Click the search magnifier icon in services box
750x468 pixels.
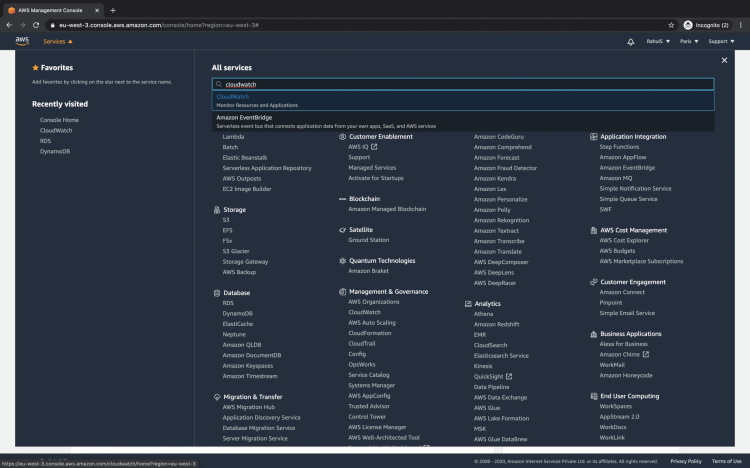pyautogui.click(x=219, y=84)
